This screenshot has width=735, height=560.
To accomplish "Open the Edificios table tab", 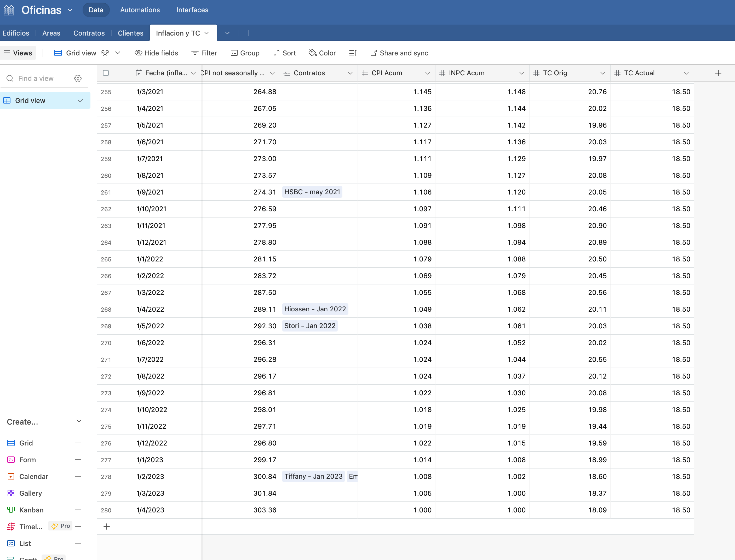I will [x=16, y=33].
